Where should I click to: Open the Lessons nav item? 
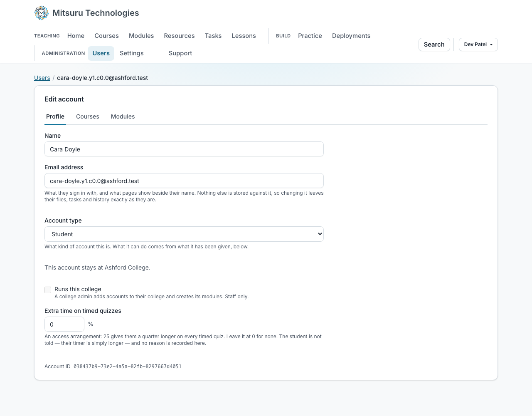(x=244, y=36)
